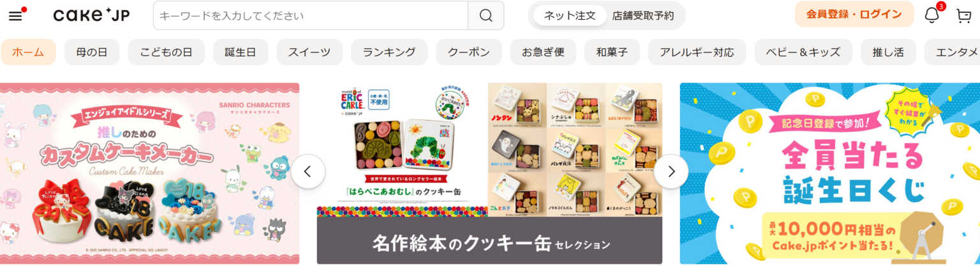Open the 母の日 category tab
980x271 pixels.
(x=92, y=52)
